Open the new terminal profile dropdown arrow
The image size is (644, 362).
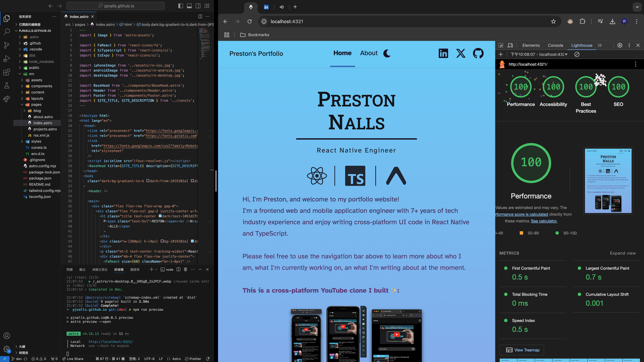(x=156, y=269)
